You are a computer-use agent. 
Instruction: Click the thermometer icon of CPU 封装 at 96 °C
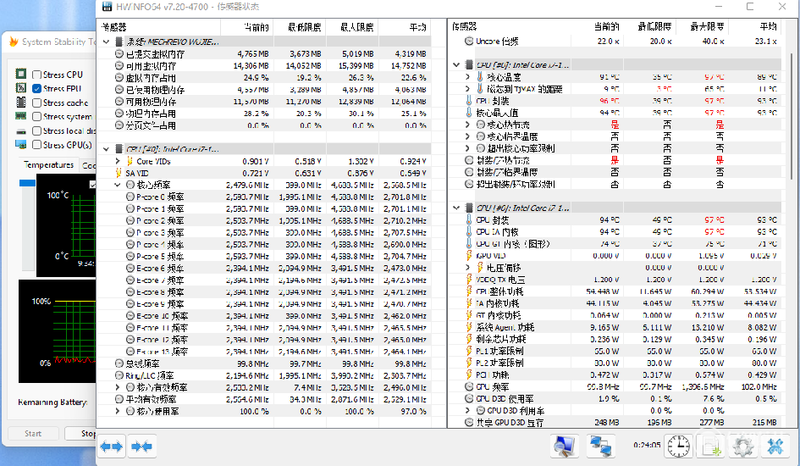tap(469, 101)
